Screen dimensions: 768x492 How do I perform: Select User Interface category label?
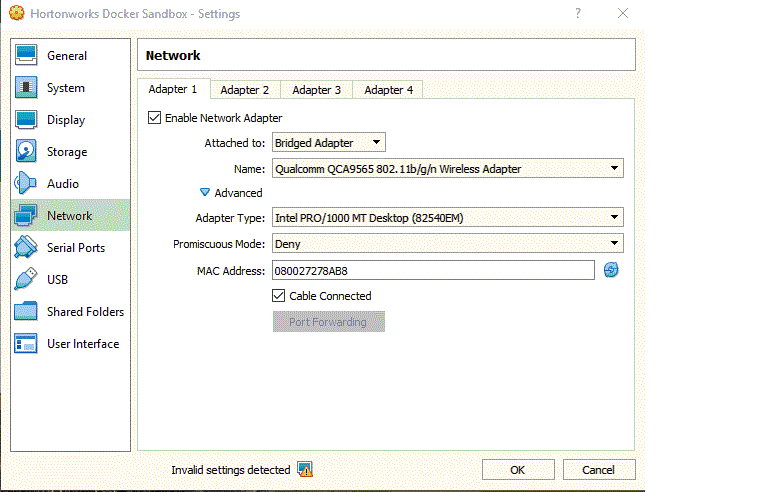[83, 344]
